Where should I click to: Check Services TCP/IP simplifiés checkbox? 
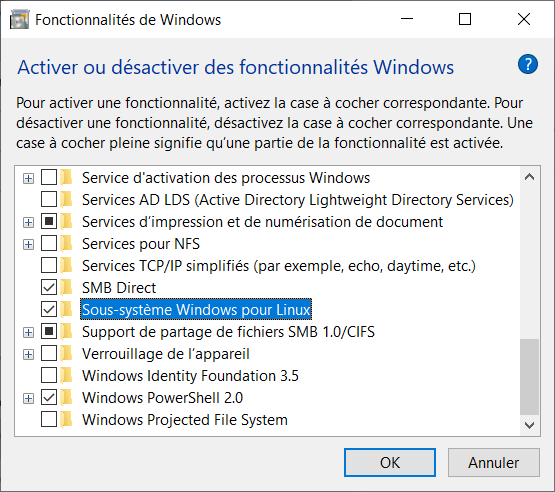(x=49, y=265)
